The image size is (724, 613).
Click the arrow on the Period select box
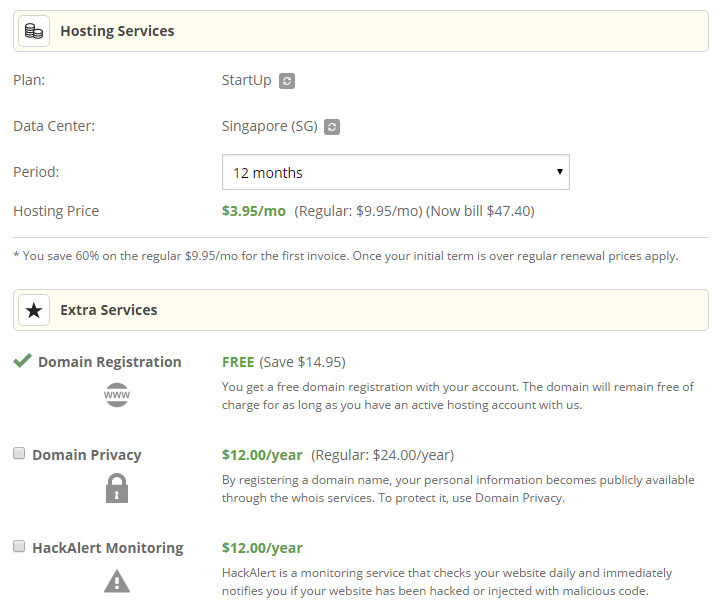[x=559, y=172]
